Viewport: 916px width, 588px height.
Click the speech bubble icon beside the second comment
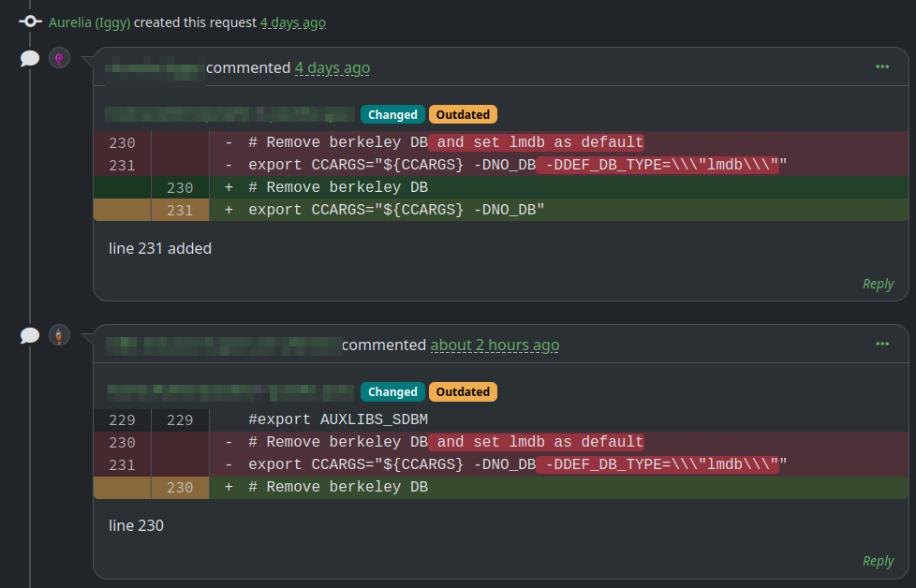(x=29, y=334)
